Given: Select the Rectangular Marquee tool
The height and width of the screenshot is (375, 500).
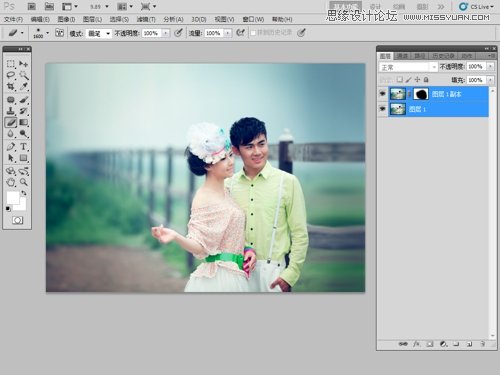Looking at the screenshot, I should click(11, 64).
